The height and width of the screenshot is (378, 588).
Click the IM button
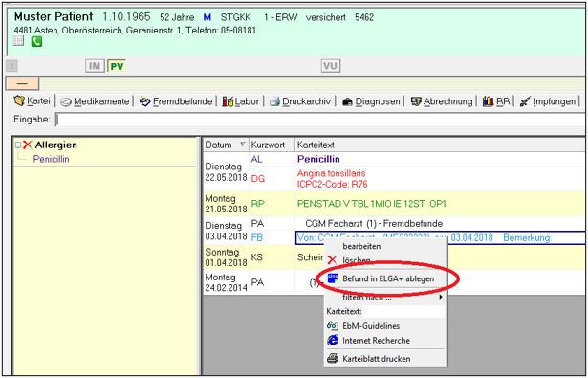pos(95,66)
